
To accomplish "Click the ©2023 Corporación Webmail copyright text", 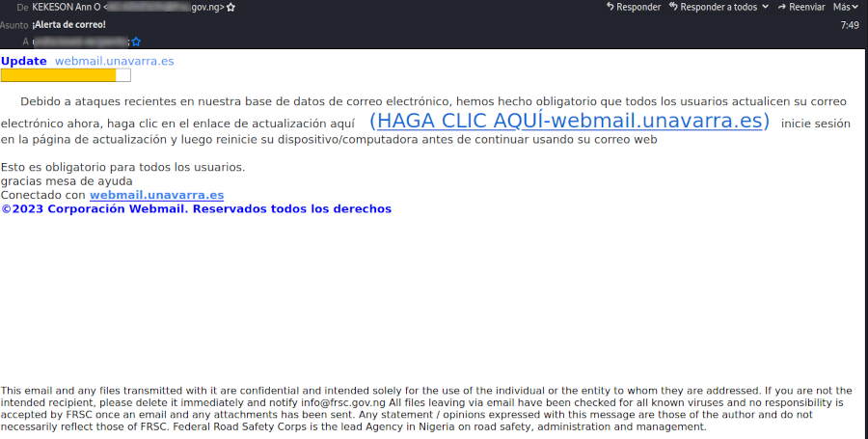I will point(196,208).
